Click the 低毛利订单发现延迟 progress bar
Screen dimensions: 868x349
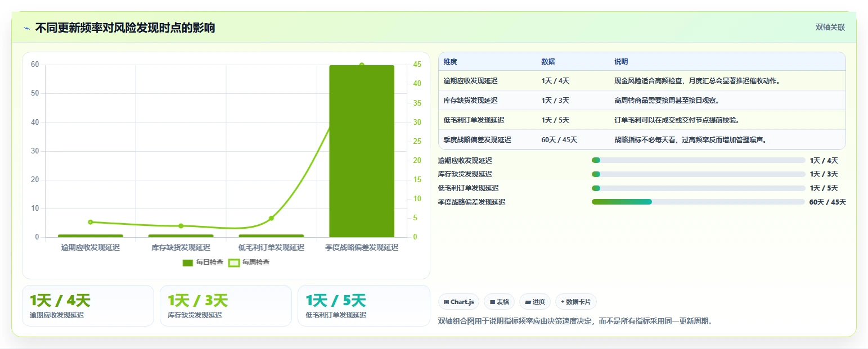698,188
